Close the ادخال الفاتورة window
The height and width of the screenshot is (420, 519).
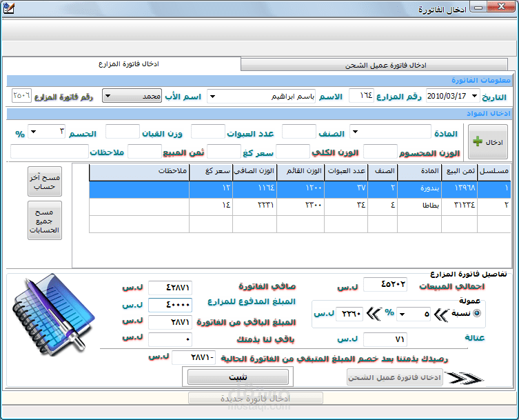[502, 7]
